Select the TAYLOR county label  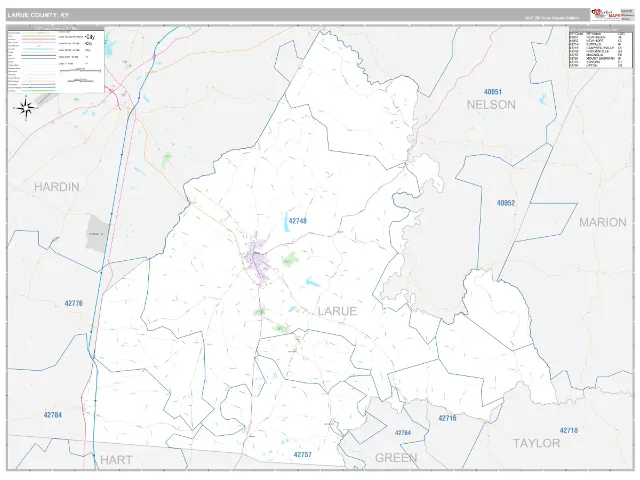tap(536, 443)
